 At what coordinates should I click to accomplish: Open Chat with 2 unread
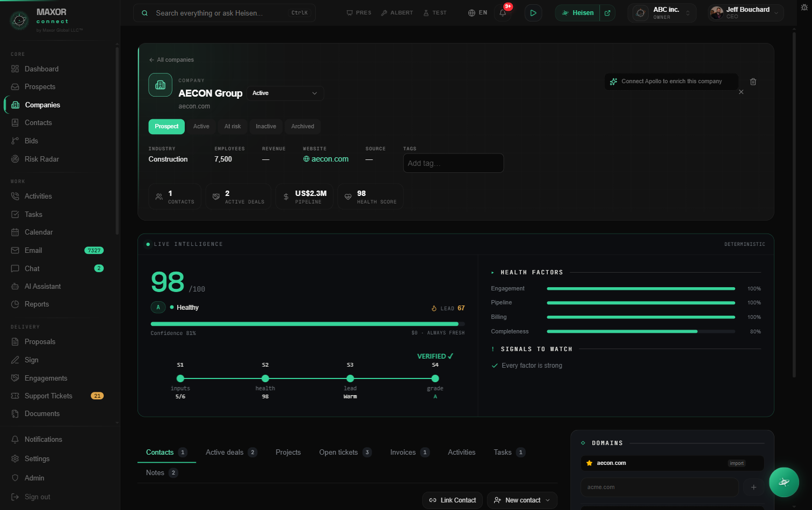pyautogui.click(x=56, y=268)
